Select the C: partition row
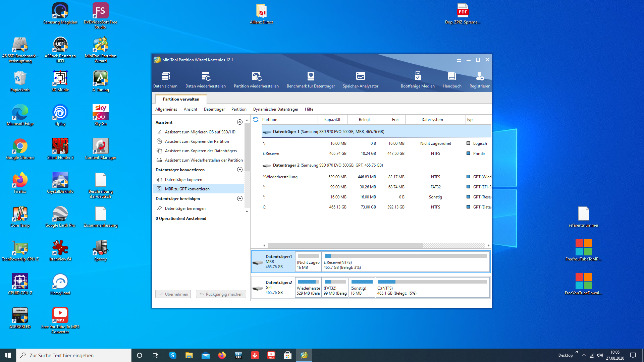This screenshot has height=362, width=644. (x=376, y=207)
